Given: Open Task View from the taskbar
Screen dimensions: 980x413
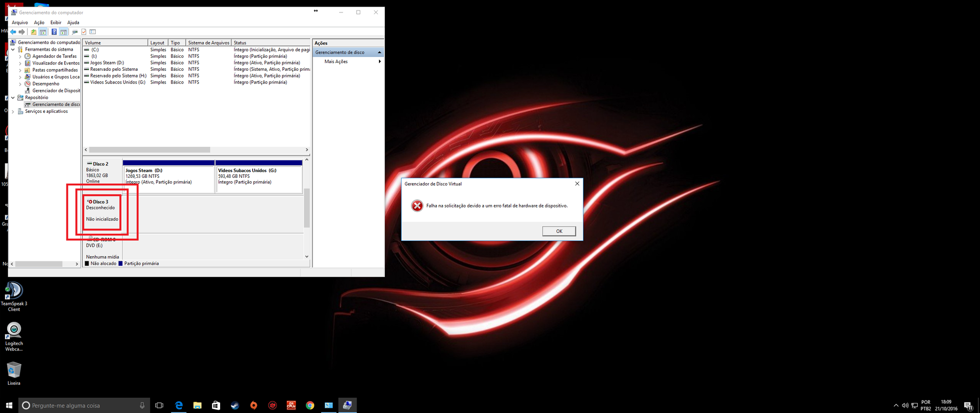Looking at the screenshot, I should (159, 405).
